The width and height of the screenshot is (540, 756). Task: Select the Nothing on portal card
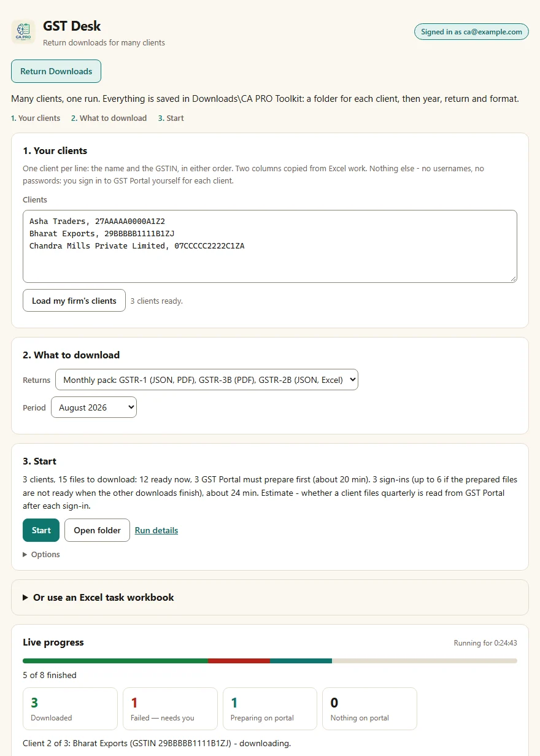tap(369, 709)
